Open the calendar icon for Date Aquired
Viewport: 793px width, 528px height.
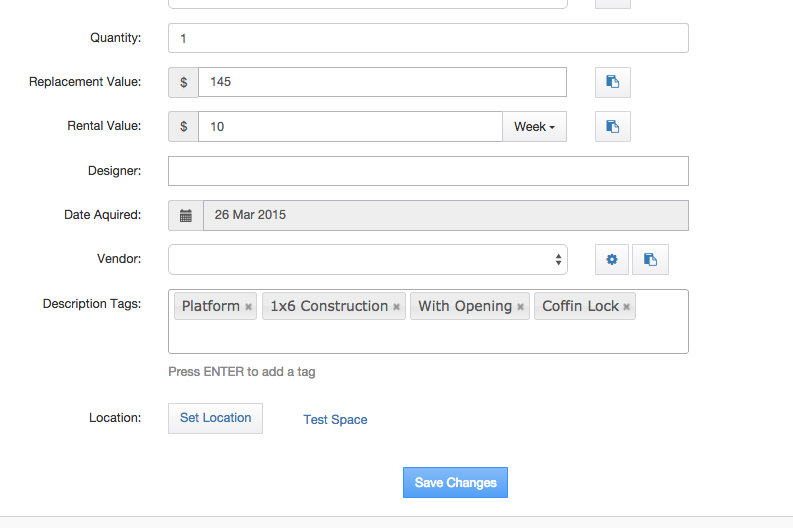point(186,215)
